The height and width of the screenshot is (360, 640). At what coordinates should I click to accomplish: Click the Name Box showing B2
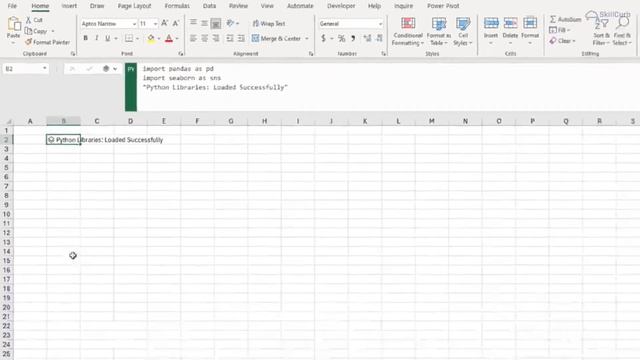pos(25,69)
